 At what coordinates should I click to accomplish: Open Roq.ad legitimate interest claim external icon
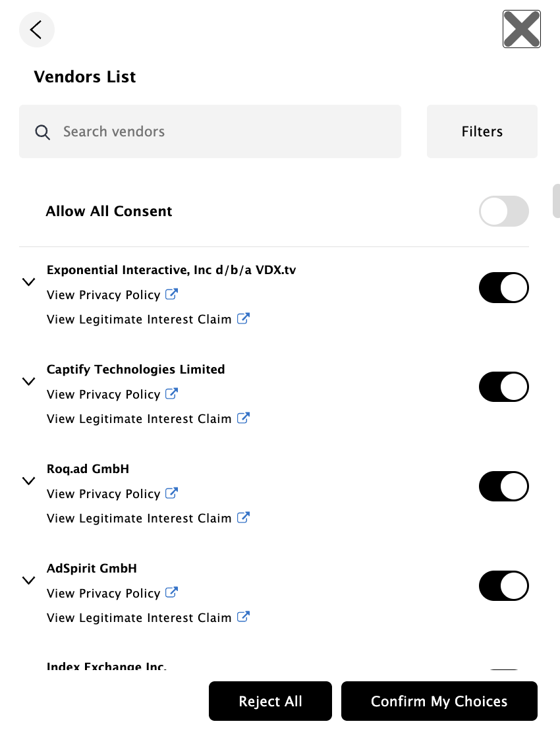click(x=243, y=518)
